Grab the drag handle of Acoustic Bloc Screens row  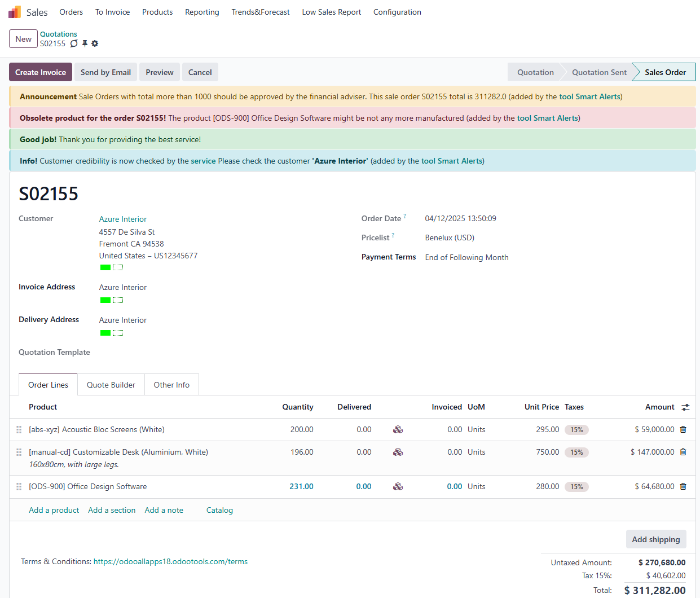click(19, 430)
